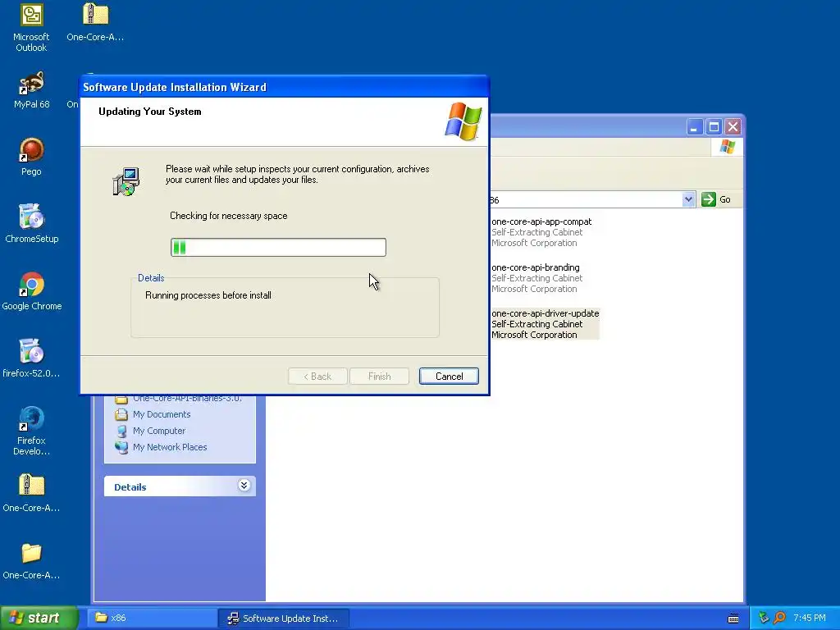The height and width of the screenshot is (630, 840).
Task: Select the Google Chrome desktop shortcut
Action: [x=31, y=291]
